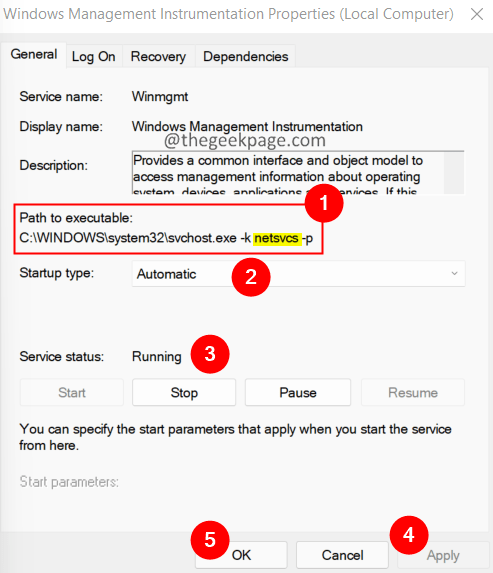This screenshot has height=573, width=493.
Task: Click the Description box scrollbar
Action: tap(454, 172)
